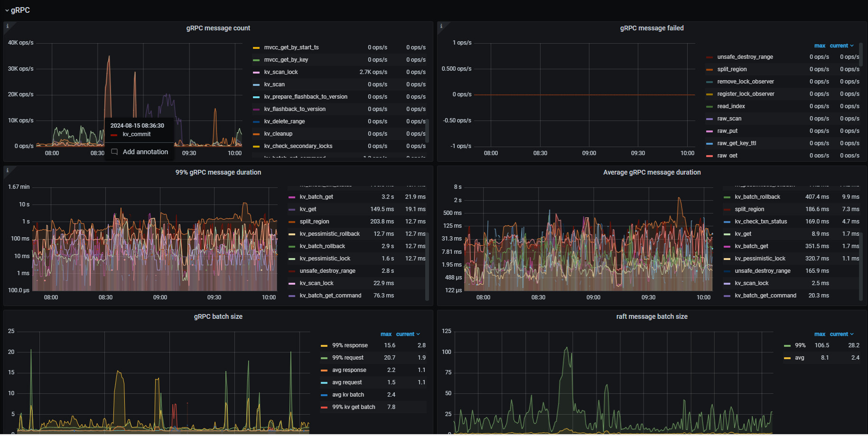Click split_region color marker in 99% duration legend

coord(292,222)
